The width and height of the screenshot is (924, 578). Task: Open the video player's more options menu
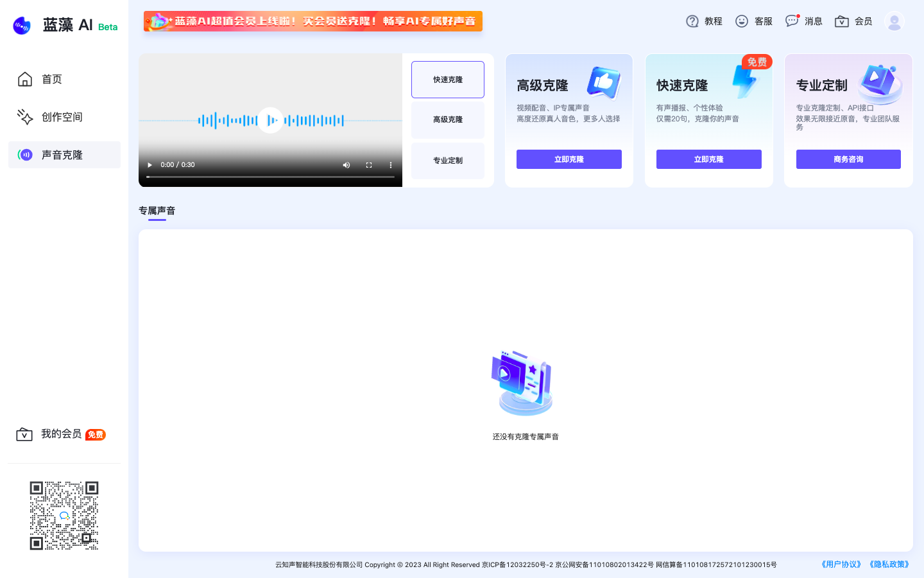(x=391, y=165)
